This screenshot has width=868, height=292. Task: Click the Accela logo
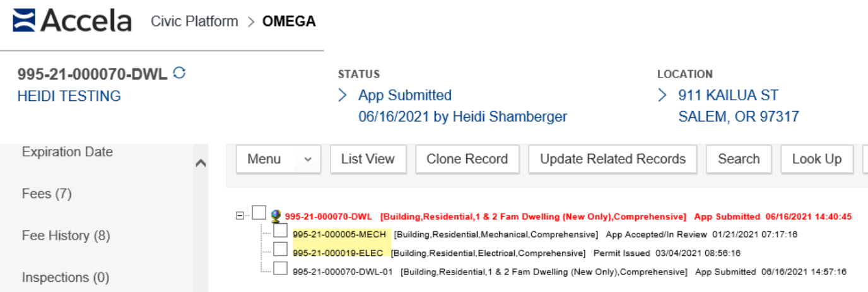click(73, 21)
